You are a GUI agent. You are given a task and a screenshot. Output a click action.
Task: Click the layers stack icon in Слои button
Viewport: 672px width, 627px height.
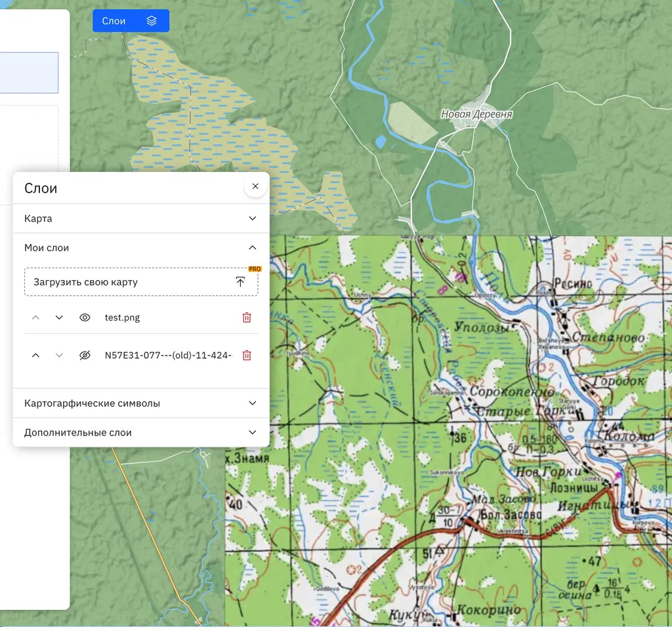click(152, 21)
